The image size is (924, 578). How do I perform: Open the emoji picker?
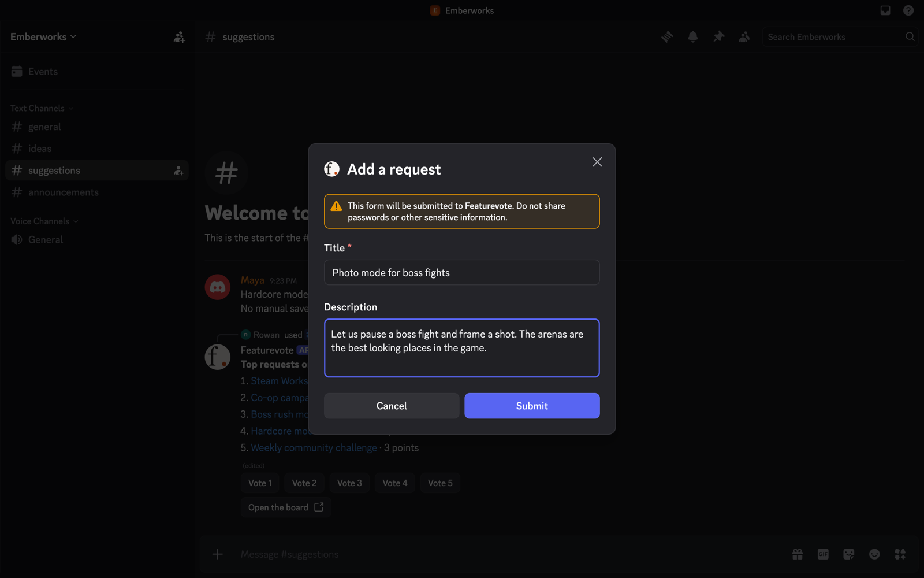tap(874, 554)
